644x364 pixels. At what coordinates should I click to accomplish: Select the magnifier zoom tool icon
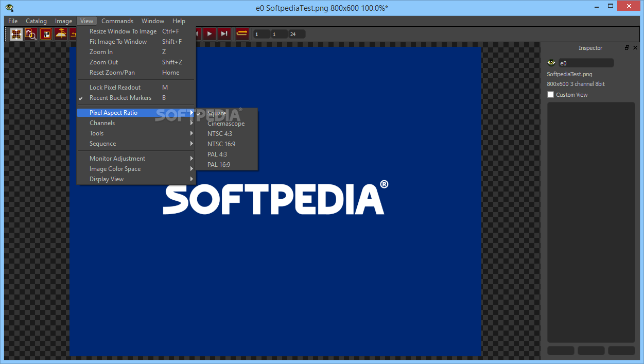point(31,34)
